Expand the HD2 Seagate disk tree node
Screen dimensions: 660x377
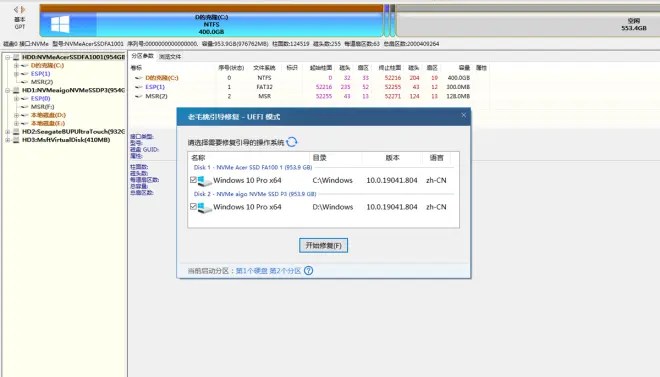point(7,132)
